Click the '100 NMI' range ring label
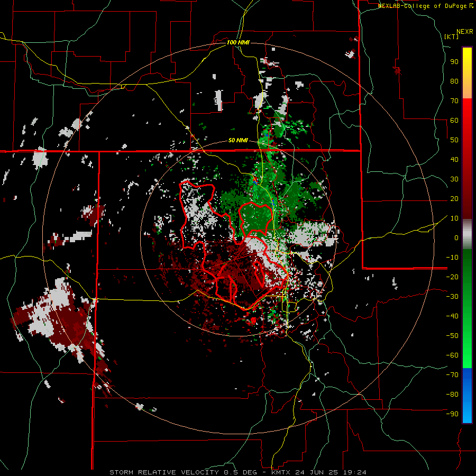476x476 pixels. [x=238, y=42]
